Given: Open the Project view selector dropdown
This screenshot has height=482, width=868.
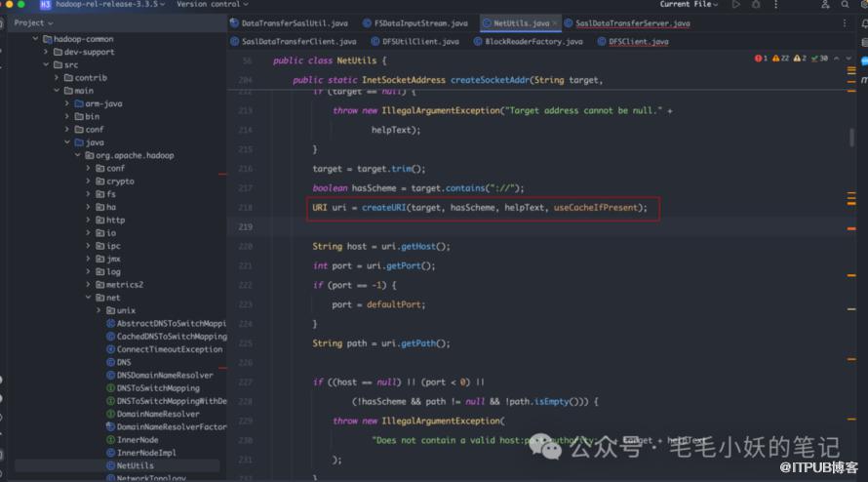Looking at the screenshot, I should (x=34, y=22).
